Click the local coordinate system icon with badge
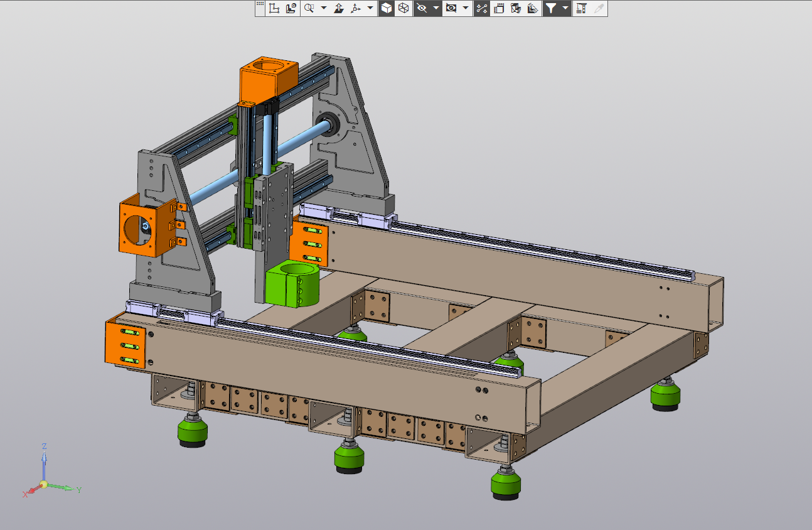812x530 pixels. pos(291,9)
